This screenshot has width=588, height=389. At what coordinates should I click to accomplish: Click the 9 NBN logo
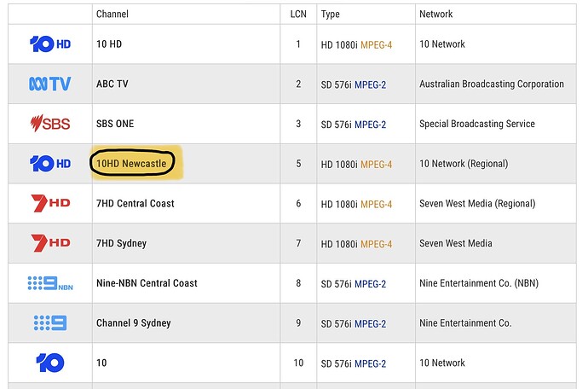(49, 283)
